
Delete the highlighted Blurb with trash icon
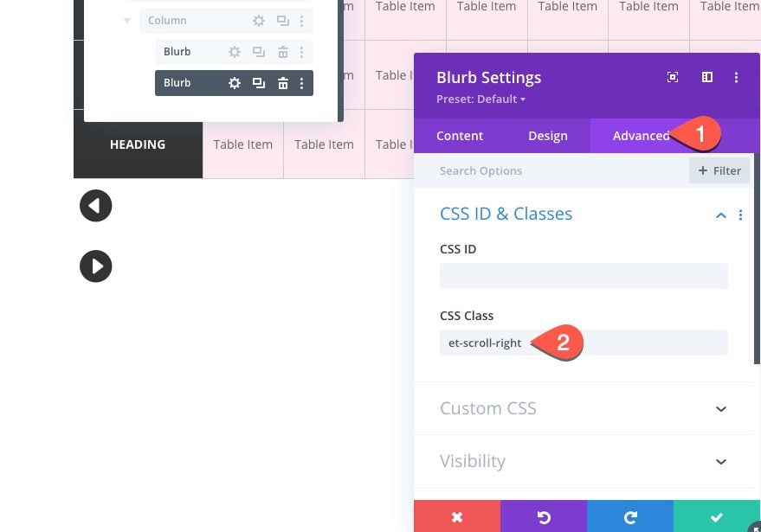(x=281, y=82)
